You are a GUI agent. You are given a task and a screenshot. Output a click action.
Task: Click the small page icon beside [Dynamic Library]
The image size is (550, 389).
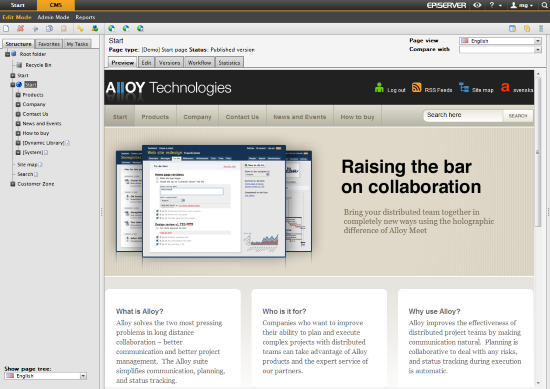click(x=67, y=143)
